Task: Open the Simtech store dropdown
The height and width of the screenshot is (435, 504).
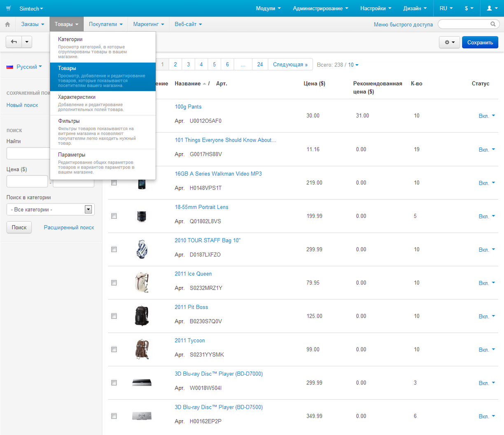Action: pyautogui.click(x=31, y=9)
